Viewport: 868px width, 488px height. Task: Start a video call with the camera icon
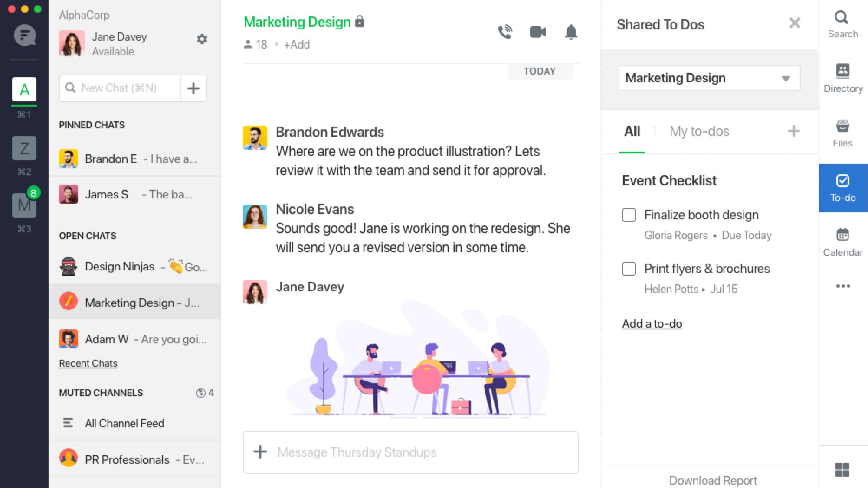point(538,32)
